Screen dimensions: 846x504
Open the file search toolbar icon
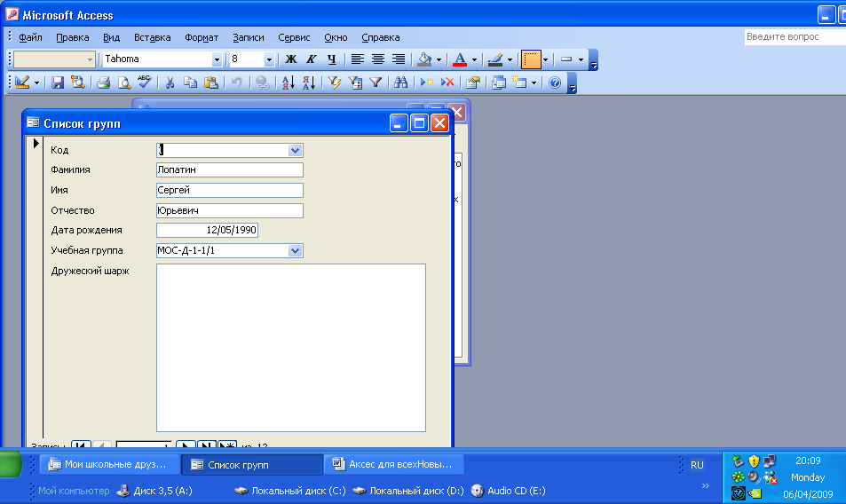78,83
